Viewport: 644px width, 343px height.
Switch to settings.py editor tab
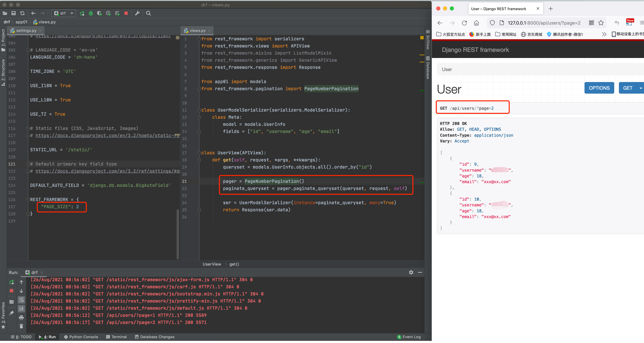pos(26,31)
